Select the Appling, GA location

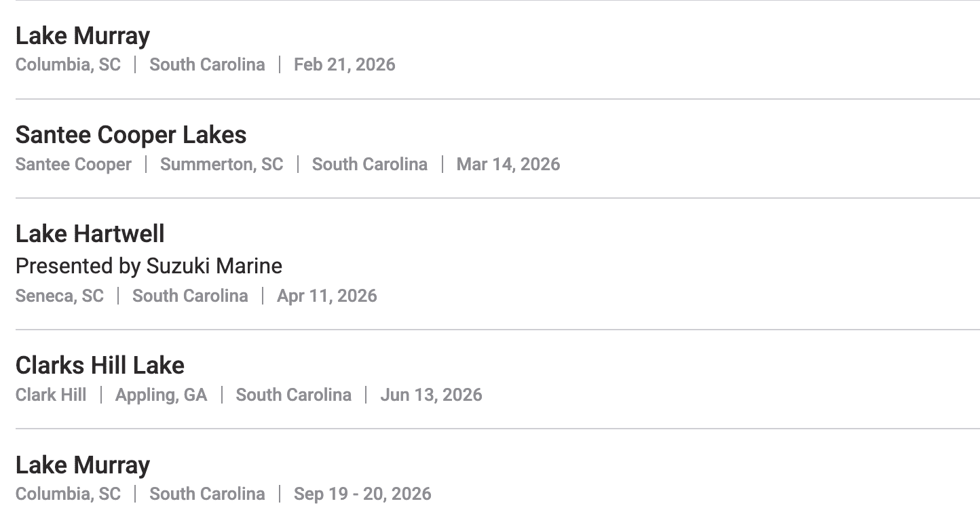tap(161, 395)
